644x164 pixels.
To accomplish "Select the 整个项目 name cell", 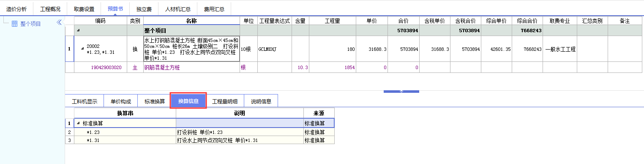I will [191, 31].
